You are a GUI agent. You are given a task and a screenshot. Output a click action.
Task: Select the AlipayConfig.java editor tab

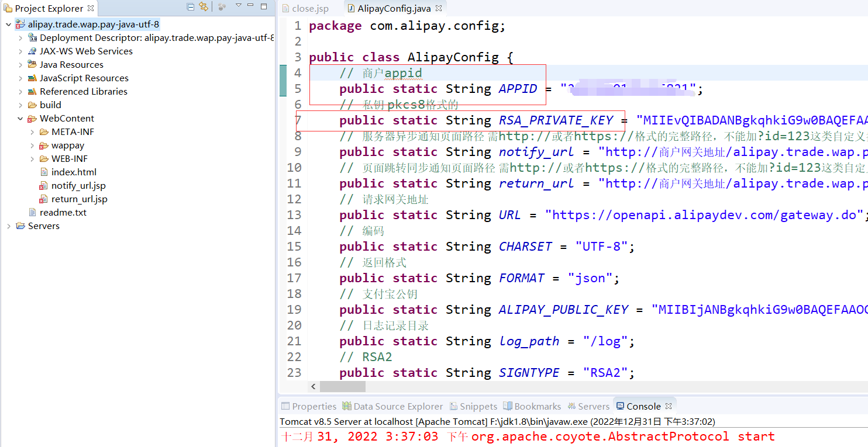click(394, 9)
